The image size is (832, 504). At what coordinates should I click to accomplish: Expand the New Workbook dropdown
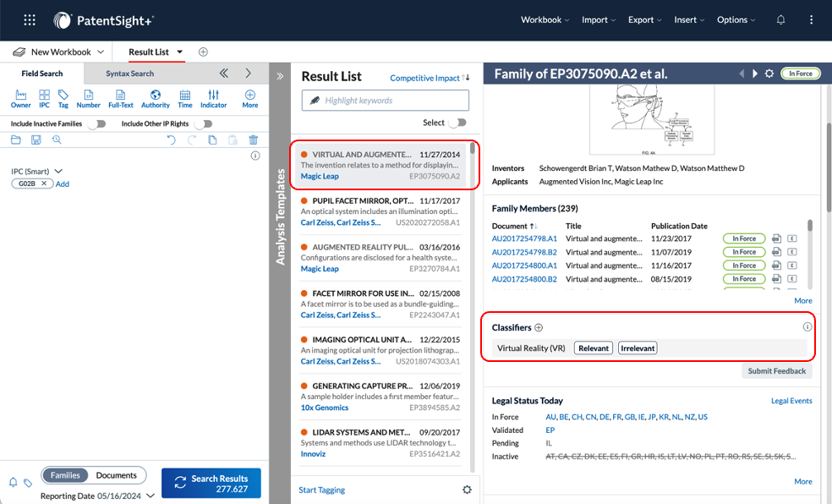pyautogui.click(x=101, y=52)
